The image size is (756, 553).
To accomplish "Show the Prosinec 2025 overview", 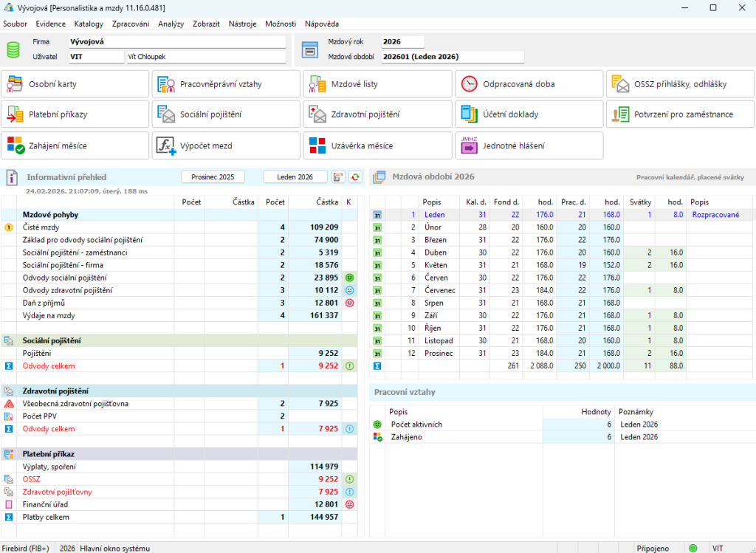I will pyautogui.click(x=213, y=177).
